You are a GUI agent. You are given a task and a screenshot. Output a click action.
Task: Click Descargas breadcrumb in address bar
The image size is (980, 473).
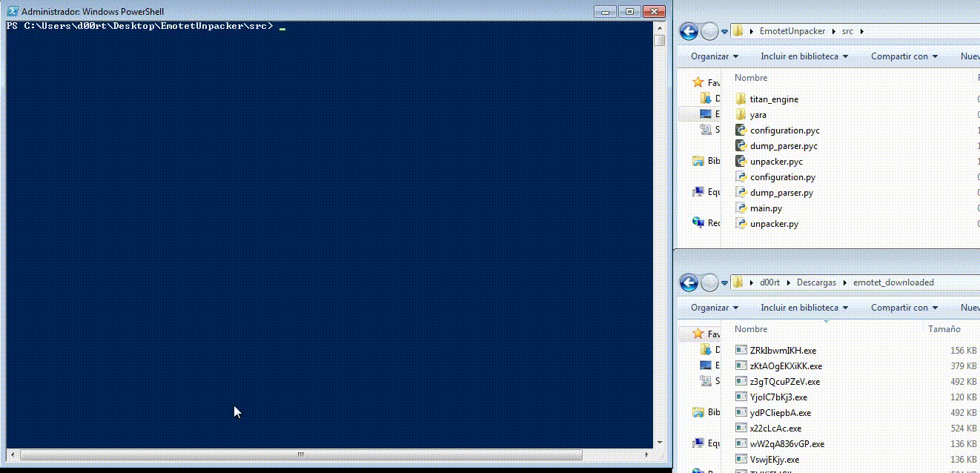(x=816, y=282)
